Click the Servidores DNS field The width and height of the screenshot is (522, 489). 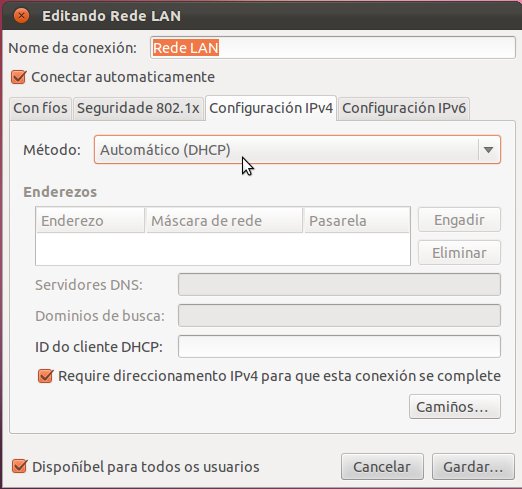click(x=339, y=285)
